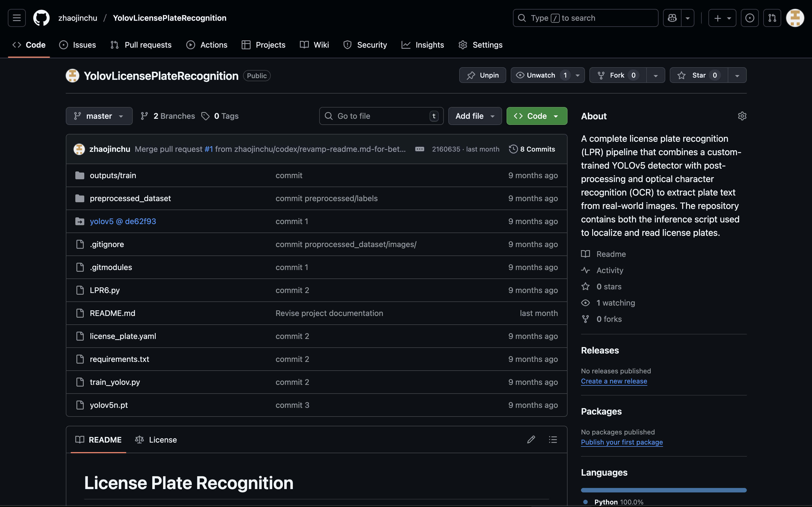Expand the Add file dropdown
The image size is (812, 507).
coord(475,116)
